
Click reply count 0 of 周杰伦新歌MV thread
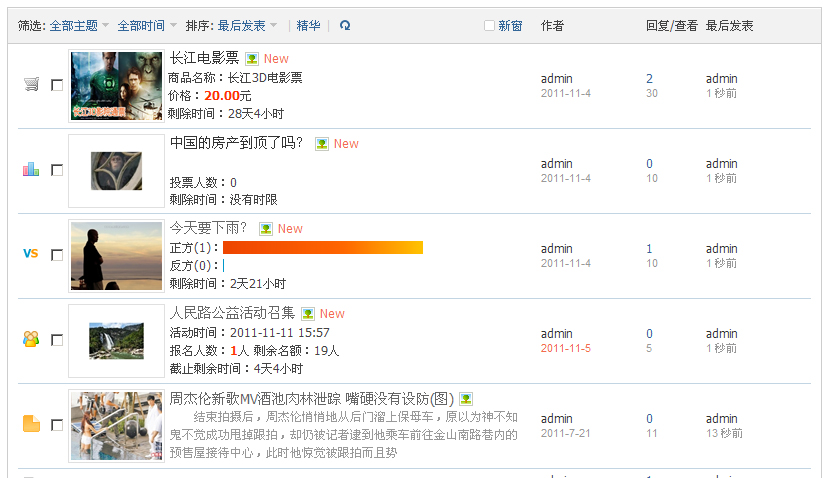click(649, 419)
